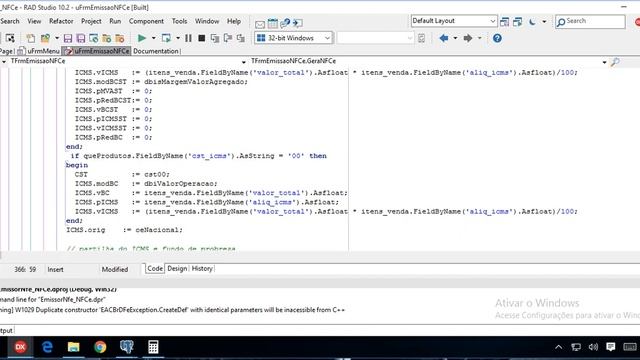Switch to the History view tab

click(x=202, y=269)
